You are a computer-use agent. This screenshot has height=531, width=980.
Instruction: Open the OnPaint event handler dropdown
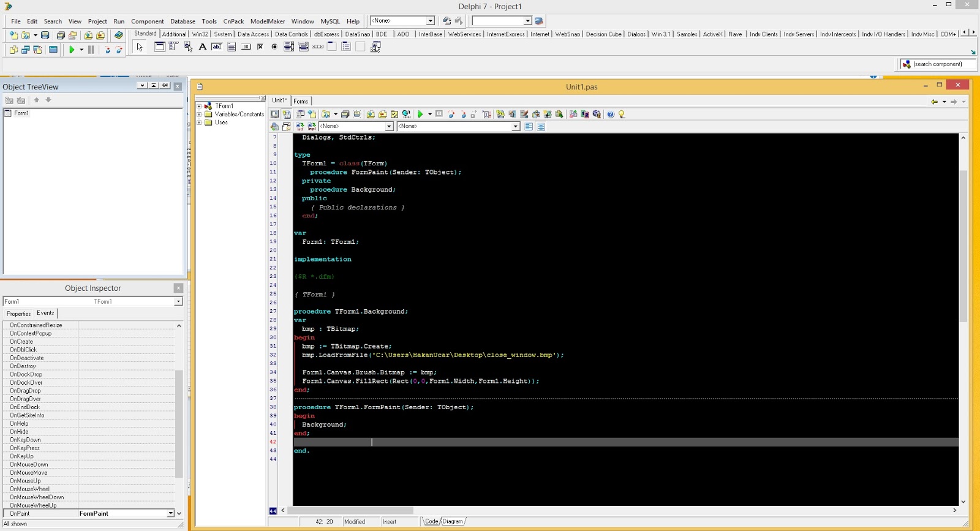pyautogui.click(x=170, y=513)
